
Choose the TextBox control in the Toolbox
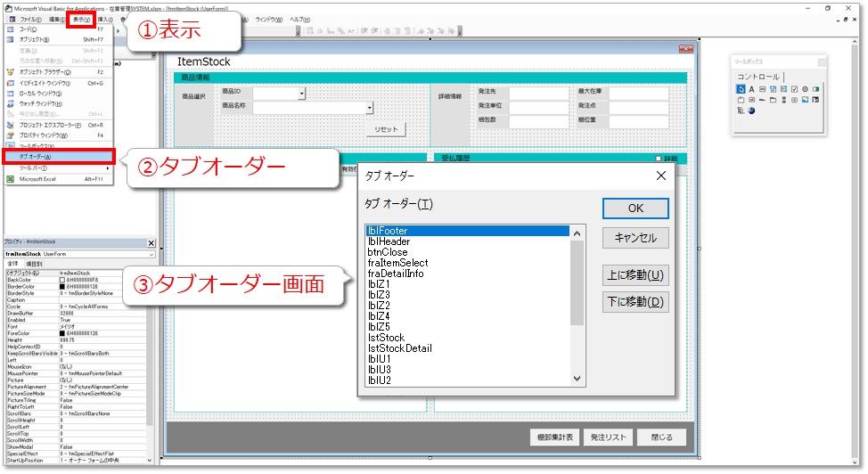762,89
